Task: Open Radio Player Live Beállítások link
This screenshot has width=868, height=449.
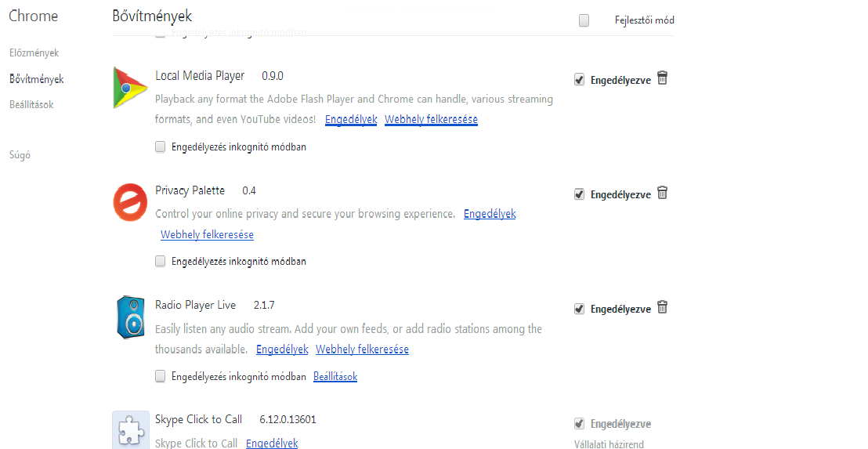Action: coord(335,377)
